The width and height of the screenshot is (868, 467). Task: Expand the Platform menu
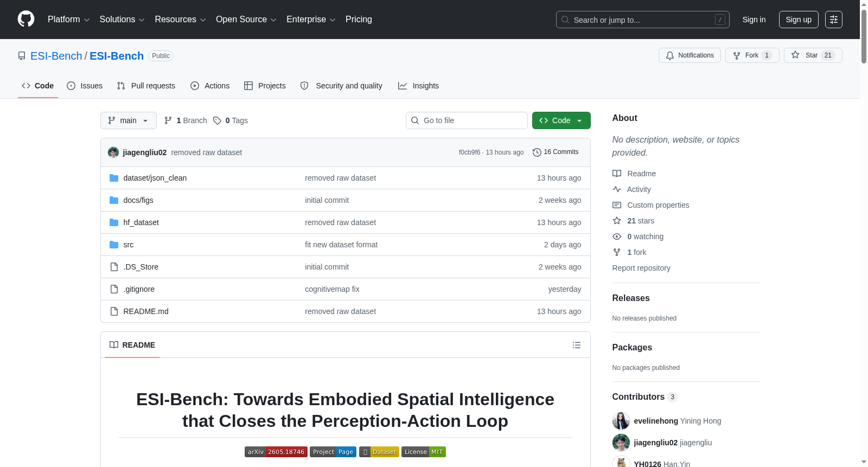coord(69,20)
